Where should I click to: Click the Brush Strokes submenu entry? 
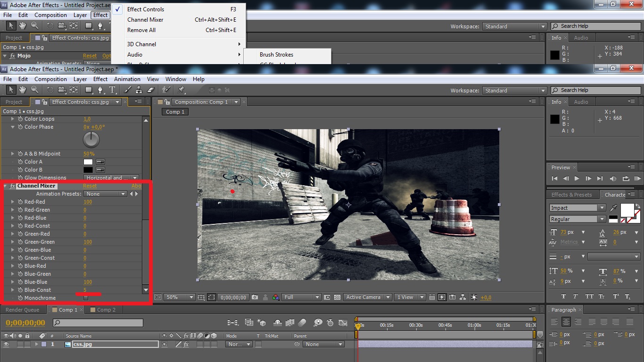pyautogui.click(x=276, y=54)
